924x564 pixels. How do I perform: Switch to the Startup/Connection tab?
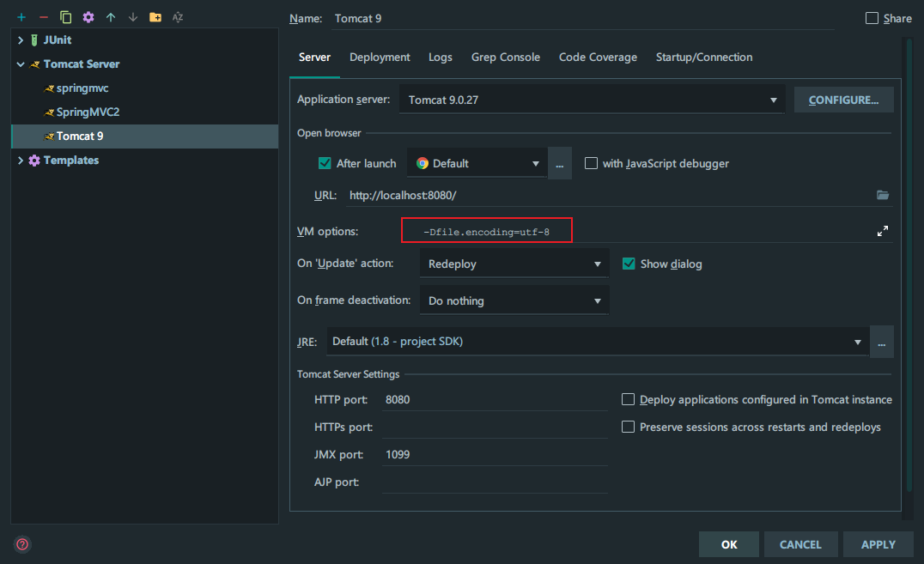point(703,58)
